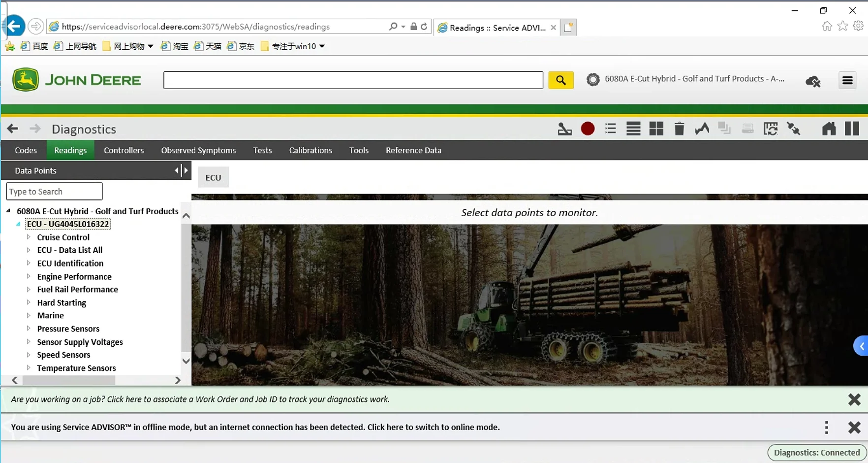Screen dimensions: 868x463
Task: Open the Tools tab
Action: pyautogui.click(x=359, y=150)
